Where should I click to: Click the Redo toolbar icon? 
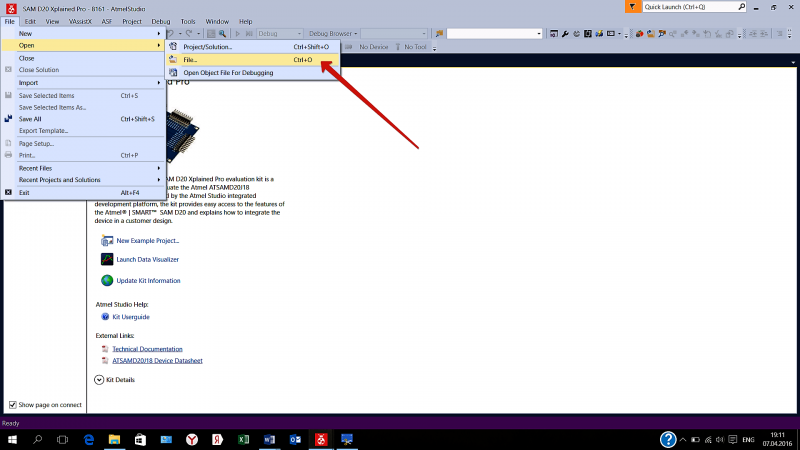click(188, 34)
